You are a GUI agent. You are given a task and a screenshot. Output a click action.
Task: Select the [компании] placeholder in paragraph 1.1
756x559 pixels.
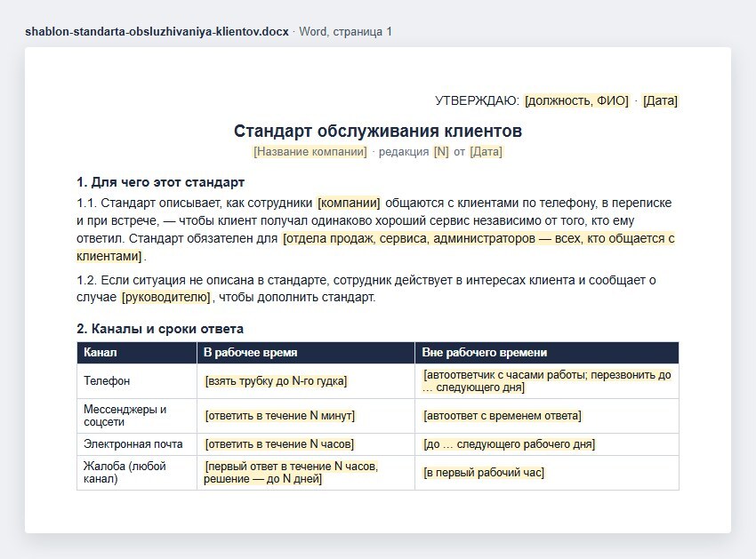349,203
